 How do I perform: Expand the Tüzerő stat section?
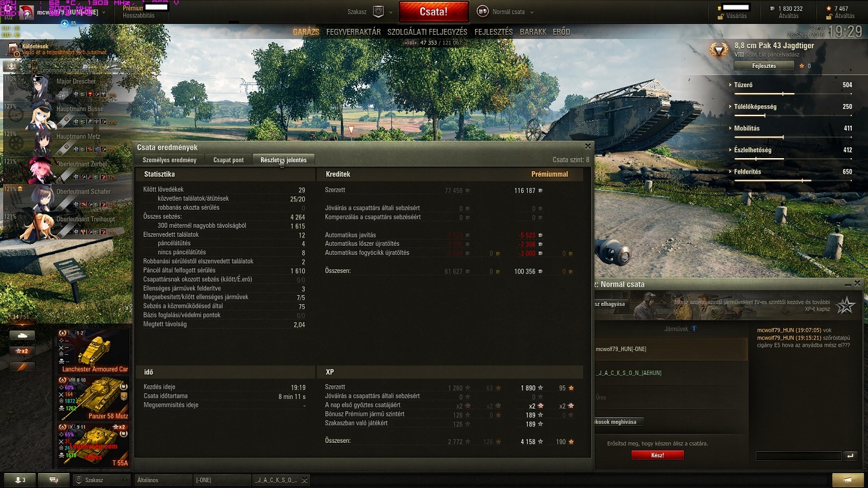(x=790, y=85)
